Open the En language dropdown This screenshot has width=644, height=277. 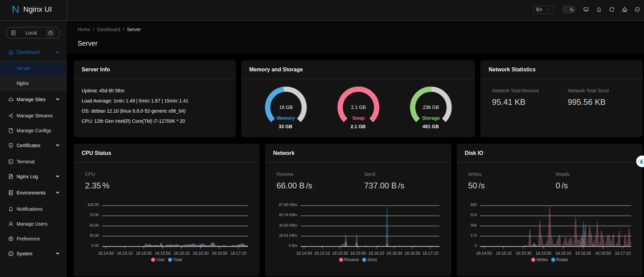click(x=543, y=9)
